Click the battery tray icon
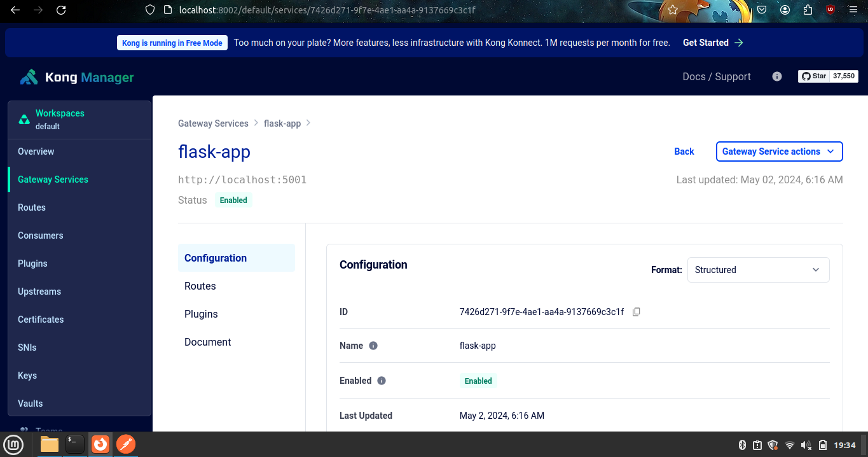 (x=823, y=445)
